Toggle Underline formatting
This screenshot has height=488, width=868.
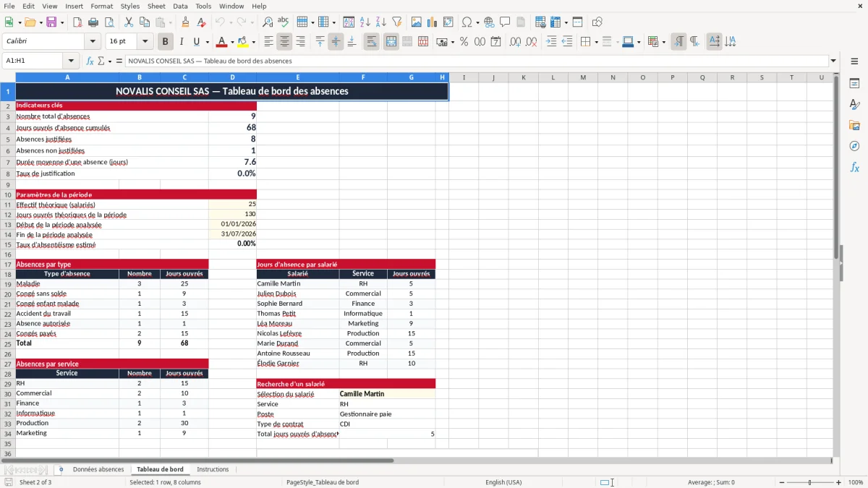click(x=196, y=42)
